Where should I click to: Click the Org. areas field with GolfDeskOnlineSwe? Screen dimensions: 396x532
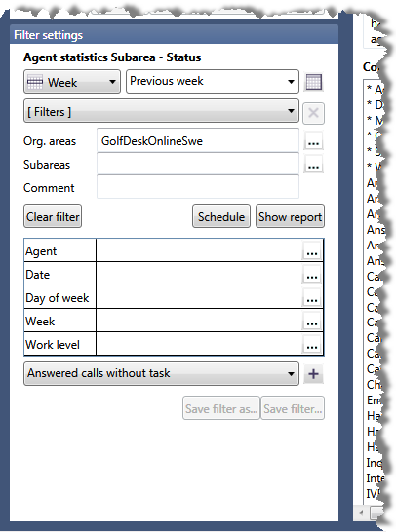[x=198, y=140]
